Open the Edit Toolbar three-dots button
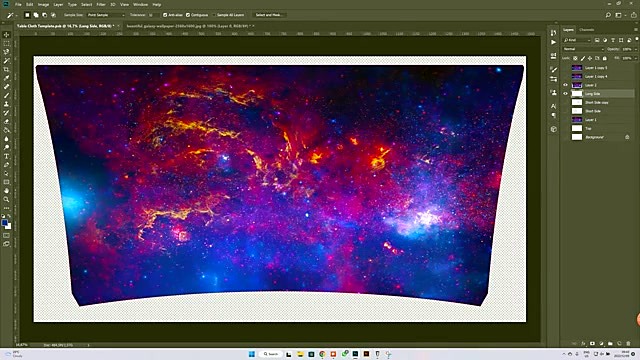The width and height of the screenshot is (640, 360). [6, 208]
